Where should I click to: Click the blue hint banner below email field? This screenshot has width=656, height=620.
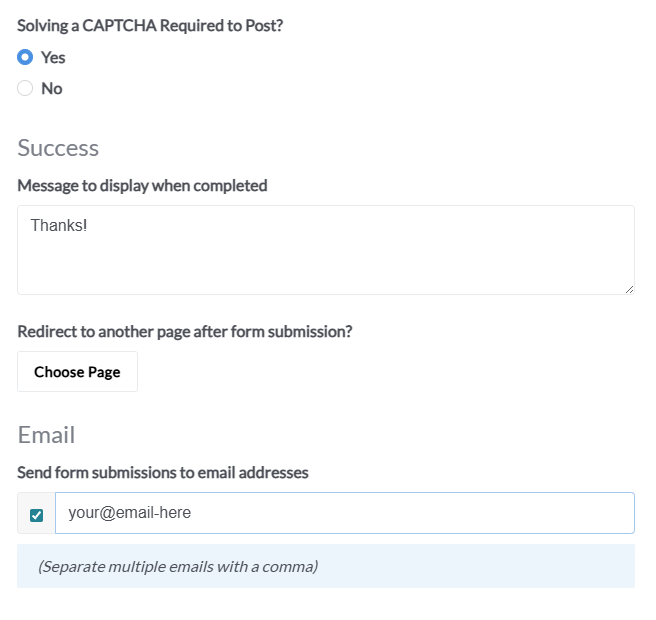point(480,567)
